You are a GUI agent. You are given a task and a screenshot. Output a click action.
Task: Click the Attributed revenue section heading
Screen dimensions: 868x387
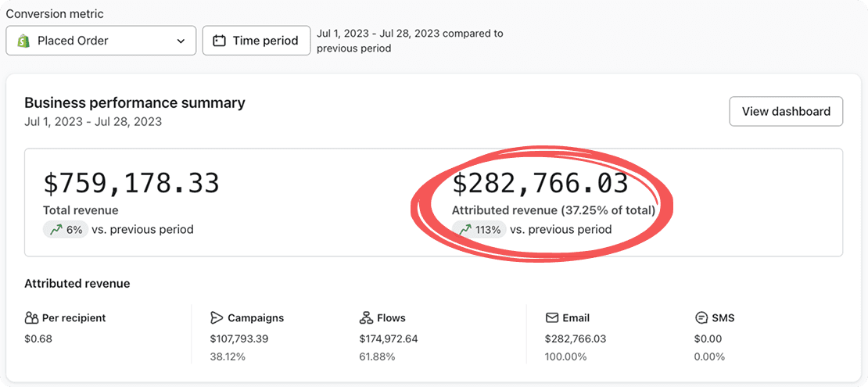click(x=77, y=284)
